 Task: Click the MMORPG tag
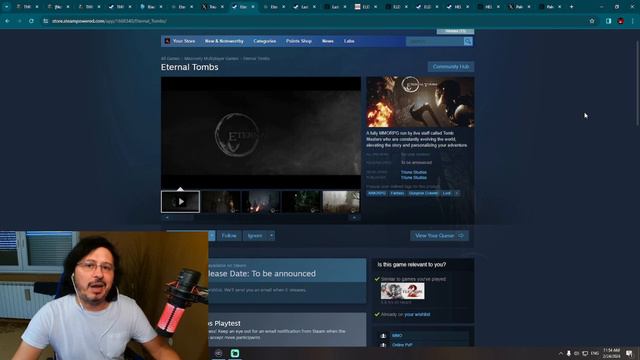(376, 193)
